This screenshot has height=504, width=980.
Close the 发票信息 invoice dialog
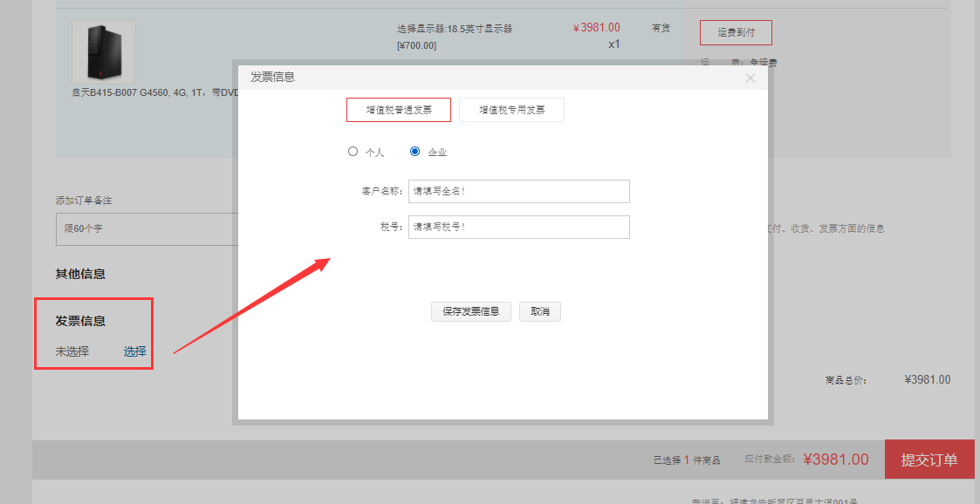(x=750, y=78)
